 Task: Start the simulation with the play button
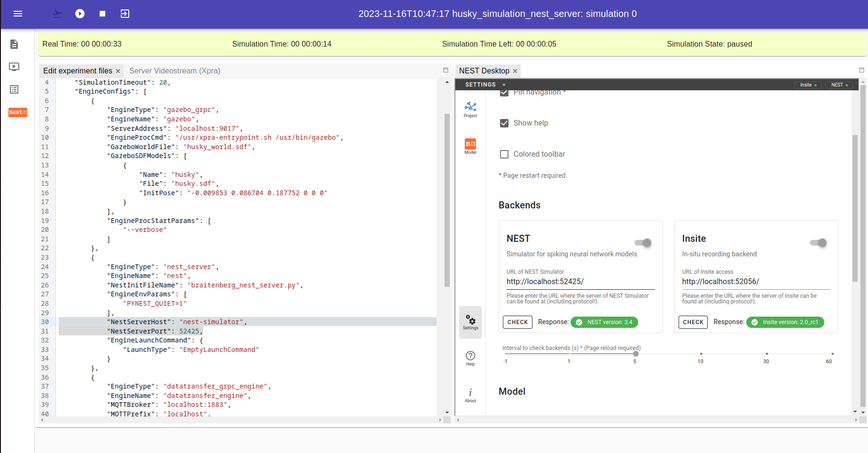pyautogui.click(x=80, y=14)
